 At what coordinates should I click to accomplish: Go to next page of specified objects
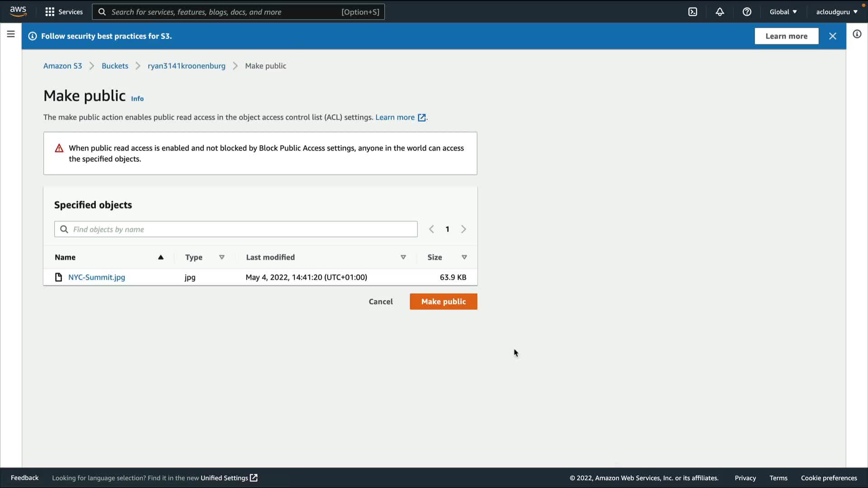(x=463, y=230)
